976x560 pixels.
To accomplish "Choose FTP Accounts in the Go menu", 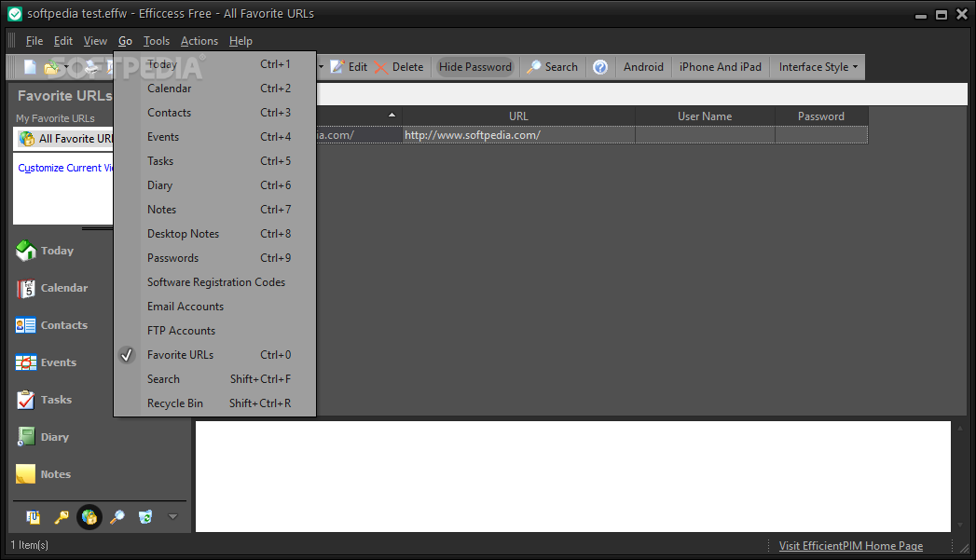I will point(214,331).
